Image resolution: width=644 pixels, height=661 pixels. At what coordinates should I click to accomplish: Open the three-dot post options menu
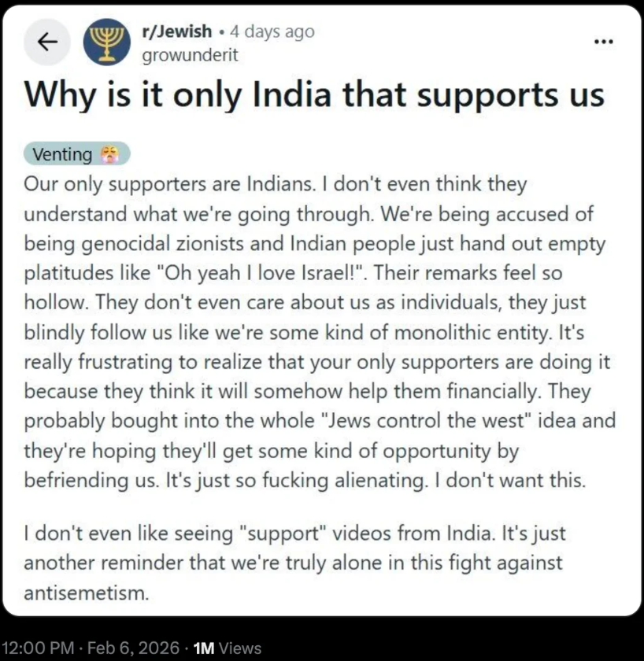(x=604, y=42)
